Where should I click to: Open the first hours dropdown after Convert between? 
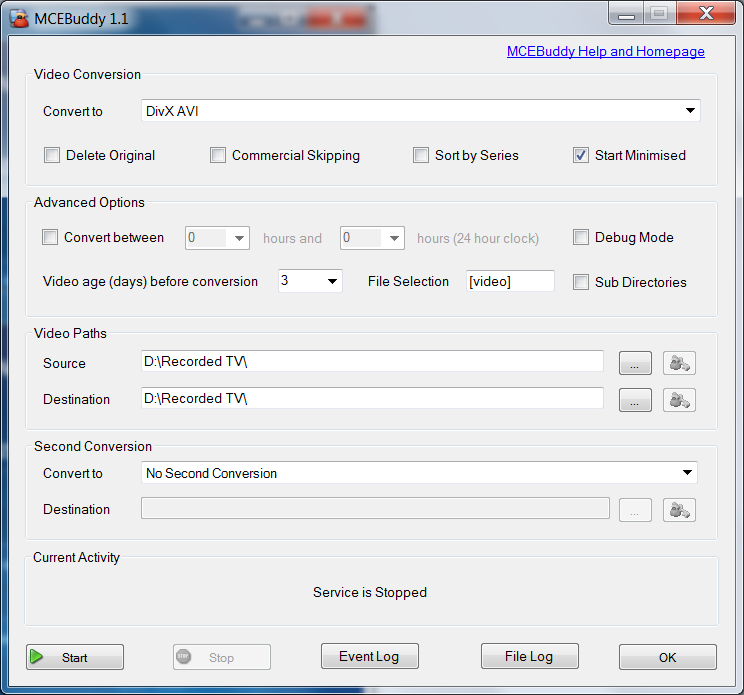tap(217, 238)
